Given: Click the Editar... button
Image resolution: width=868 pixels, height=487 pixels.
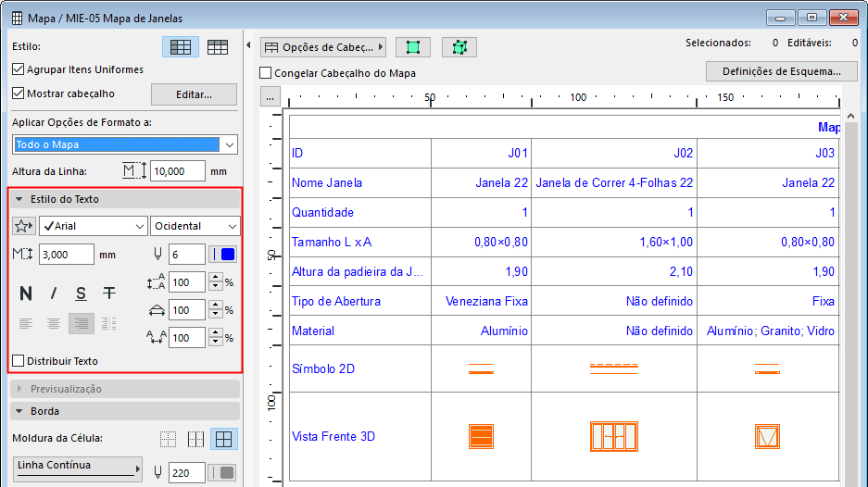Looking at the screenshot, I should click(194, 94).
